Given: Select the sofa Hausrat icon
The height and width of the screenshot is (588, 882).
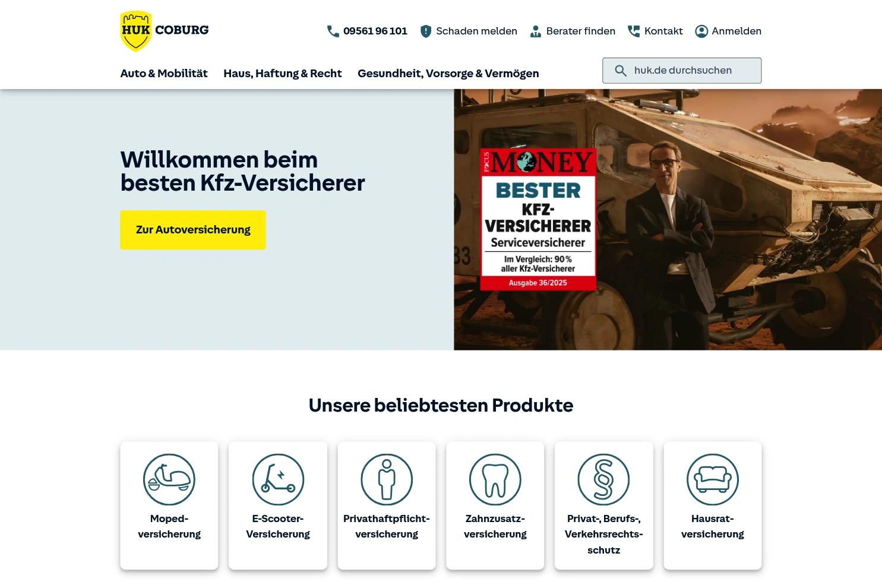Looking at the screenshot, I should coord(713,479).
